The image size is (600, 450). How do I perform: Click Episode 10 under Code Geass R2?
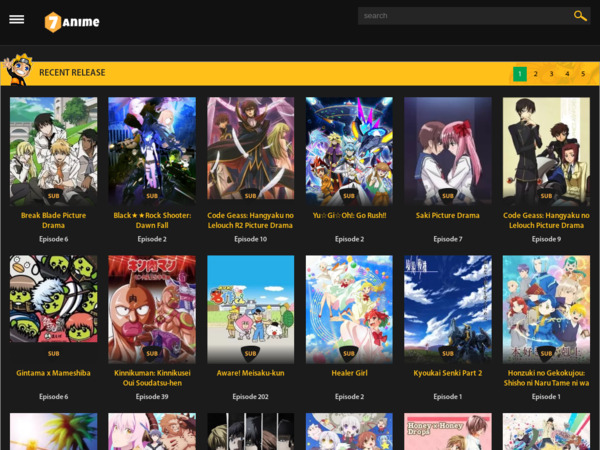pyautogui.click(x=251, y=239)
